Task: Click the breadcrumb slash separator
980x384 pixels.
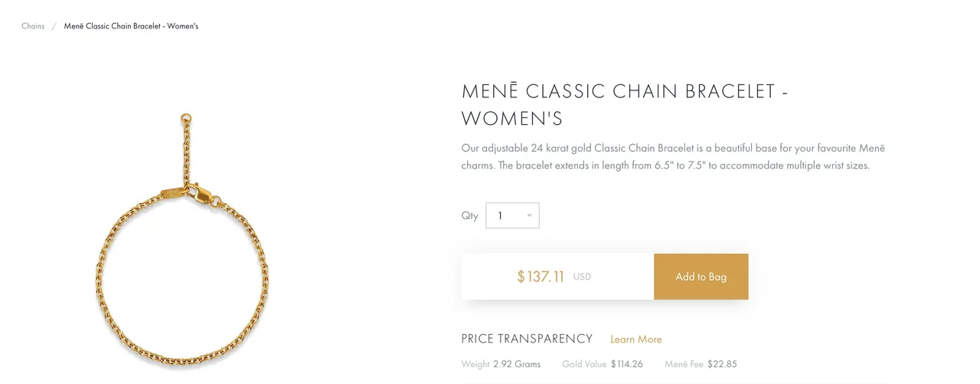Action: [54, 26]
